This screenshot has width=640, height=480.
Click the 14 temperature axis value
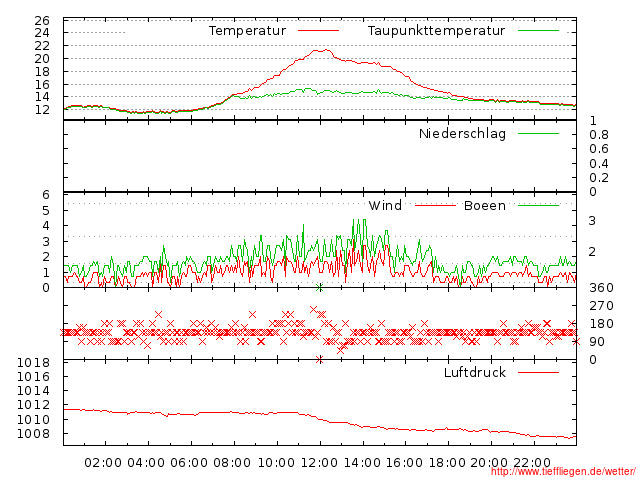42,97
